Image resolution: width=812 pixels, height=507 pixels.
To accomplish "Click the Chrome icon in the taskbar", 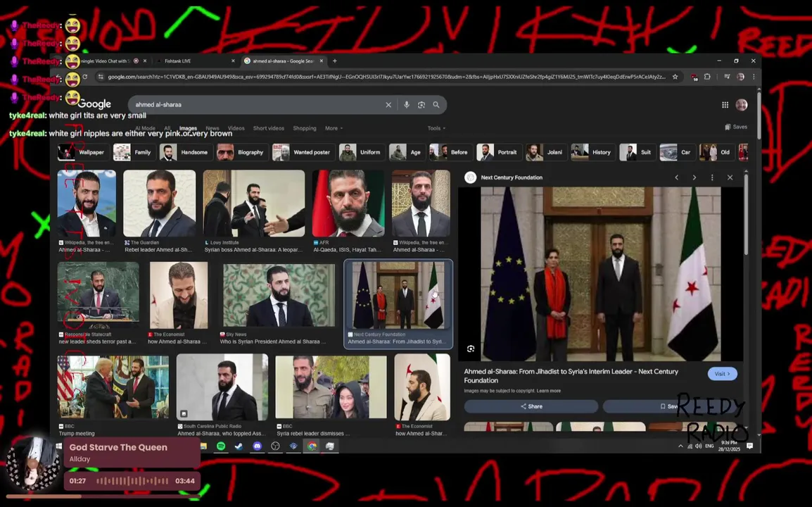I will [312, 446].
